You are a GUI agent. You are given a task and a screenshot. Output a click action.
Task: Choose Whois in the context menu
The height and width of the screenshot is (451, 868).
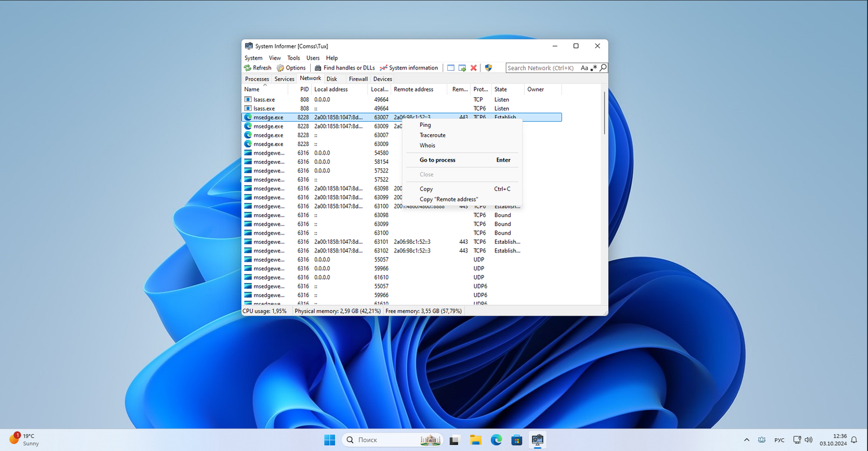(x=427, y=146)
